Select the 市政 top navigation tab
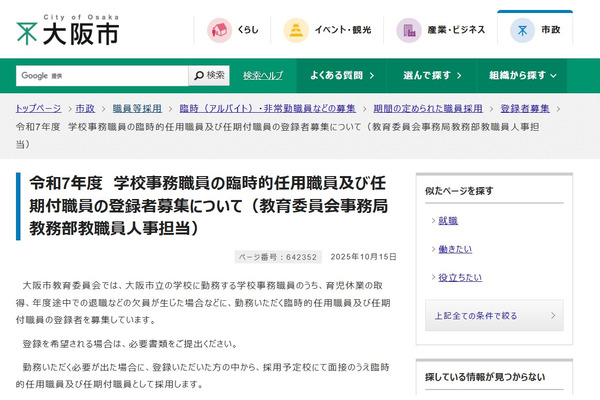600x400 pixels. pyautogui.click(x=536, y=30)
